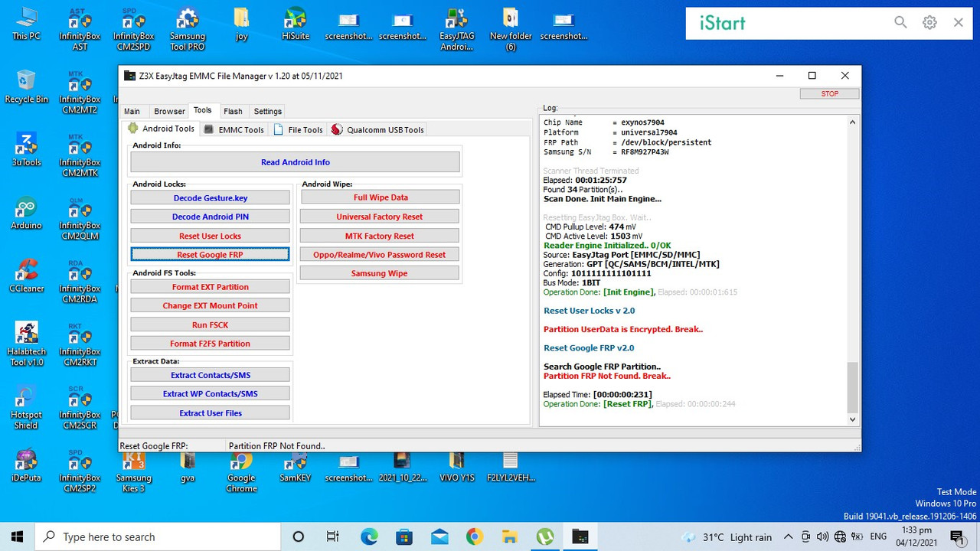Click the log scrollbar up arrow
This screenshot has height=551, width=980.
pos(852,122)
